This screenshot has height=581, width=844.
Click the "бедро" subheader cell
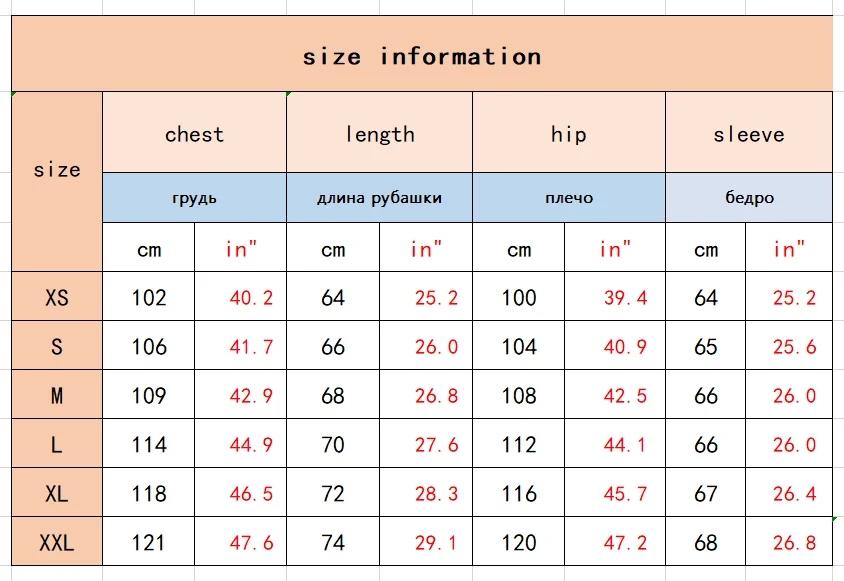pyautogui.click(x=749, y=198)
